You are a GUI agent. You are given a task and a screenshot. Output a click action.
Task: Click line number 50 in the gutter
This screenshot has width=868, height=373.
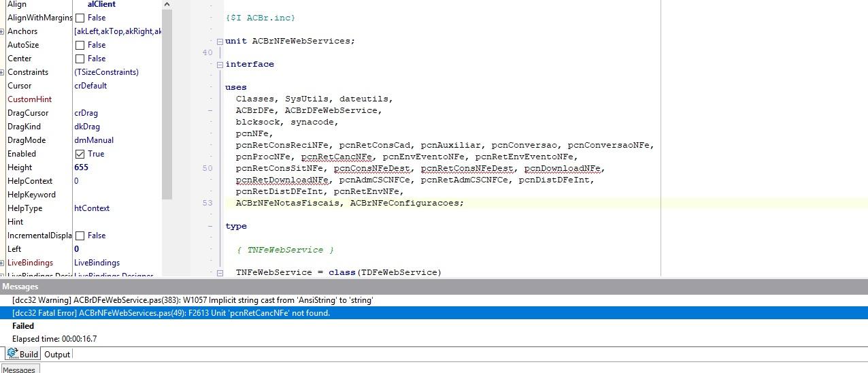click(207, 168)
